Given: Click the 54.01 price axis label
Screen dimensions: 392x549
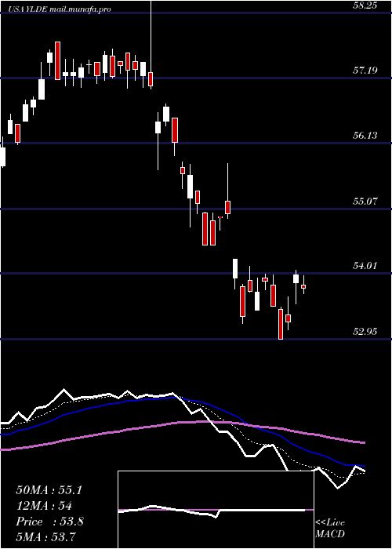Looking at the screenshot, I should pos(365,266).
